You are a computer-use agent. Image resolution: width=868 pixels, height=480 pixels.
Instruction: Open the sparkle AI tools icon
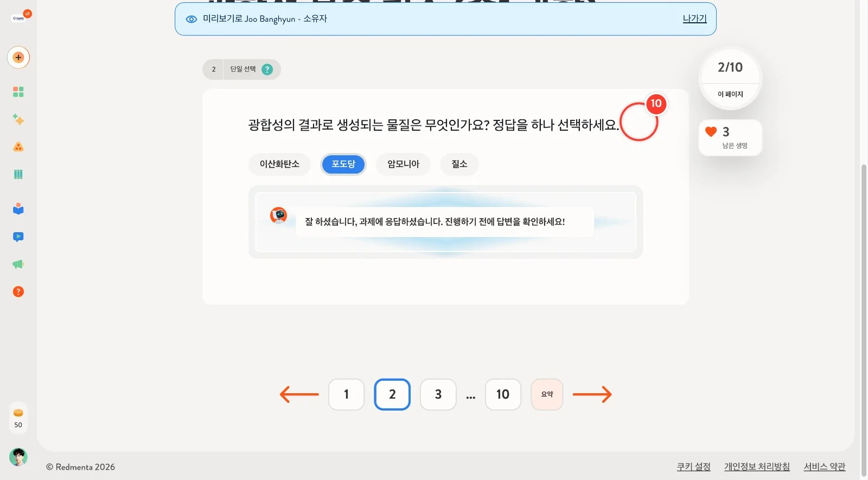pyautogui.click(x=18, y=119)
